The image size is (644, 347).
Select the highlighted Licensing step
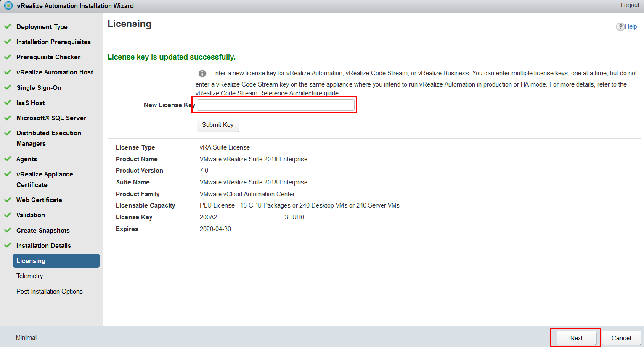(56, 260)
